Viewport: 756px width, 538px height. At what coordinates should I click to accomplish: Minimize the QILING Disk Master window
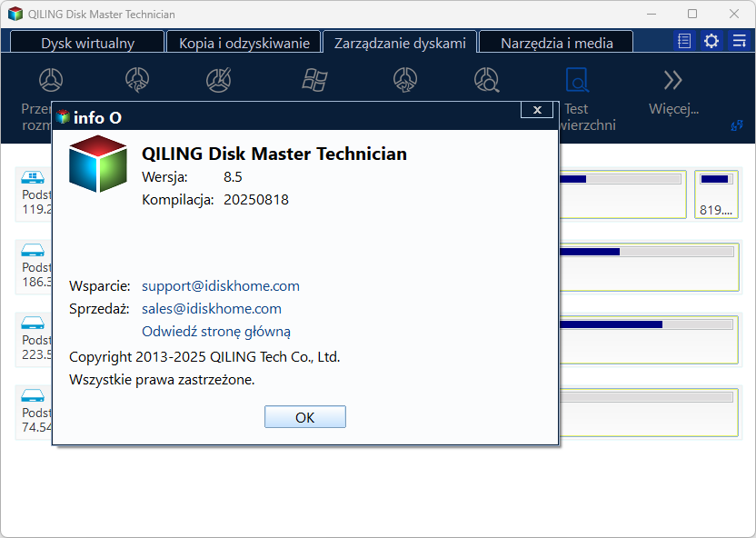point(652,14)
